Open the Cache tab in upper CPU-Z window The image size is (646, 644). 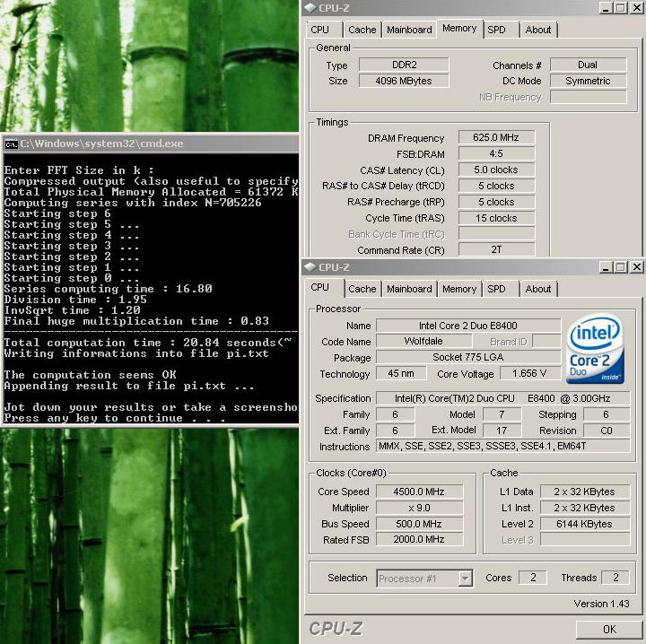coord(362,30)
